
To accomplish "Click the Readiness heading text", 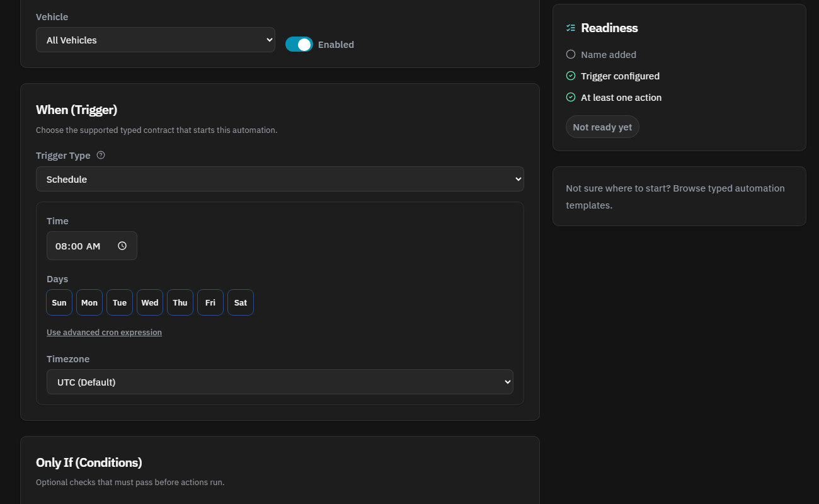I will (x=609, y=28).
